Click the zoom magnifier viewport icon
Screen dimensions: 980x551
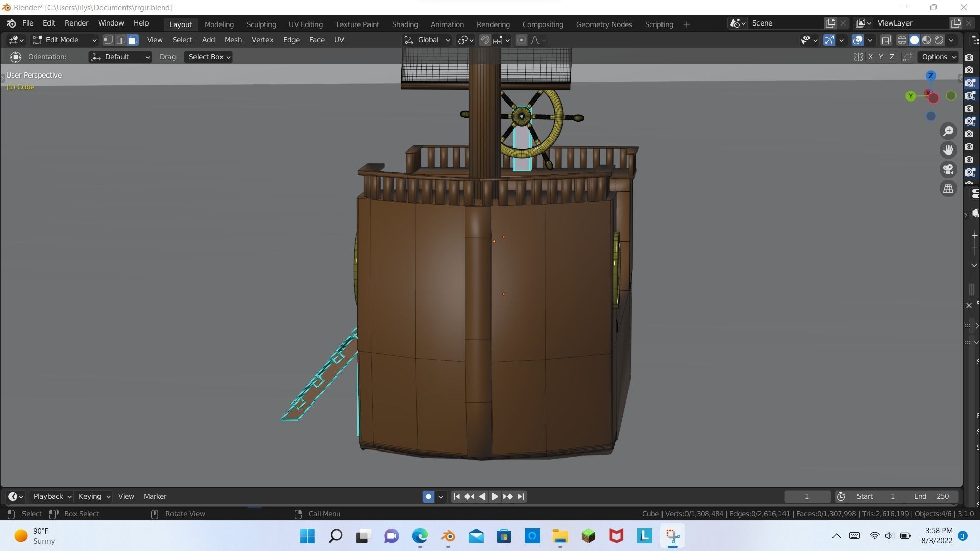pyautogui.click(x=948, y=131)
